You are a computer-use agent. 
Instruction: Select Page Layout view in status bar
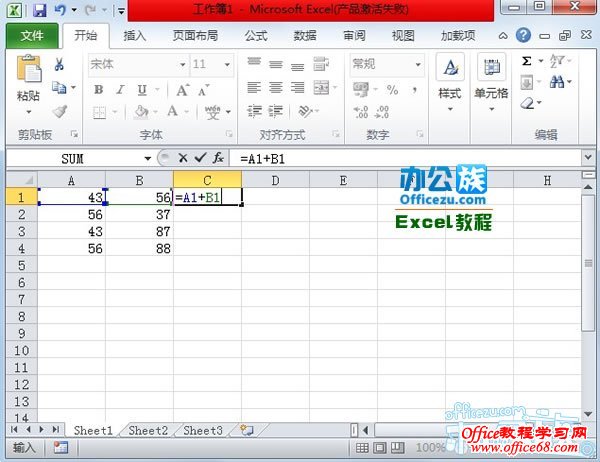coord(380,447)
